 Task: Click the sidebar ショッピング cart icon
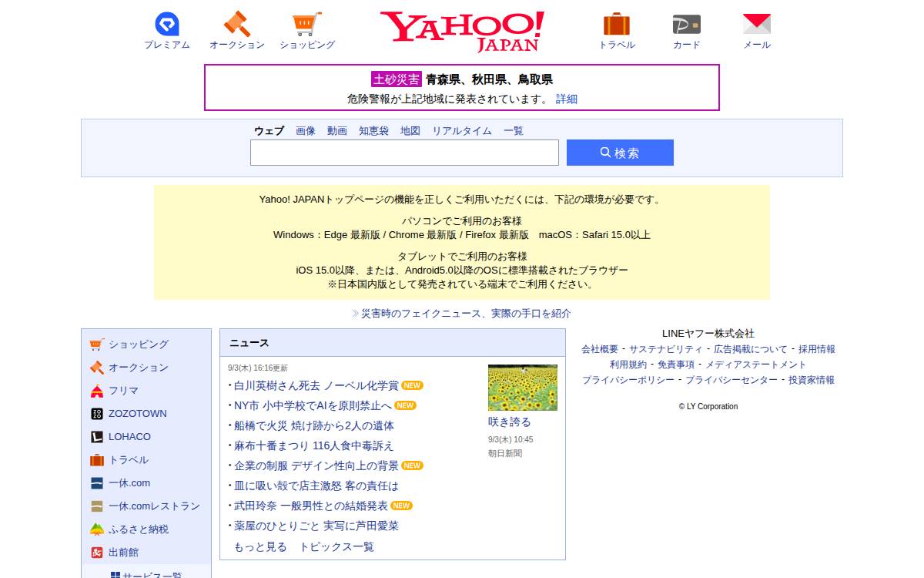click(96, 344)
